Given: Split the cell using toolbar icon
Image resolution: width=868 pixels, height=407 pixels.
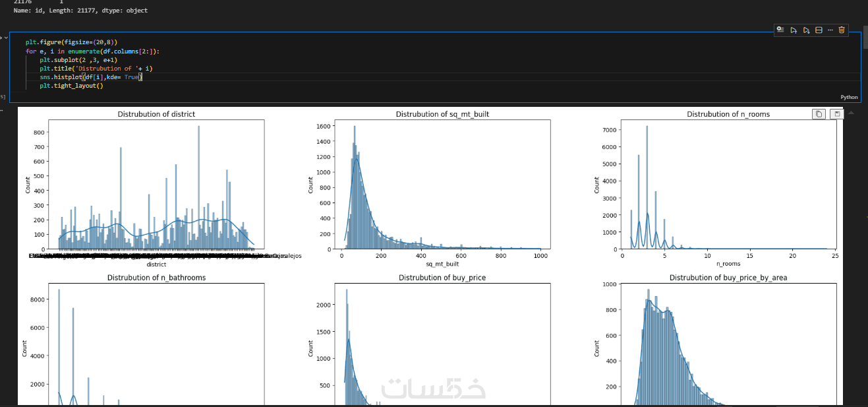Looking at the screenshot, I should [x=819, y=30].
